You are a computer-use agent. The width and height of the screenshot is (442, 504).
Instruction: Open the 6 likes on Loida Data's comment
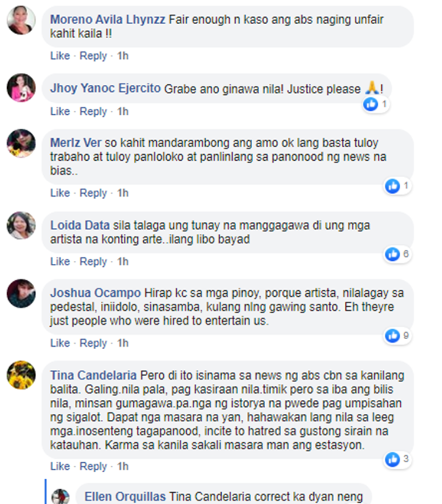[398, 254]
